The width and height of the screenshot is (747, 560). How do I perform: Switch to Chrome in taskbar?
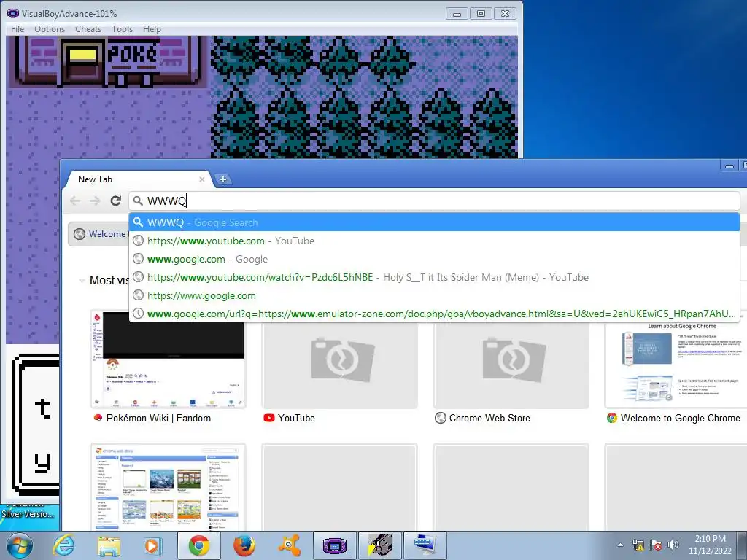[x=199, y=545]
